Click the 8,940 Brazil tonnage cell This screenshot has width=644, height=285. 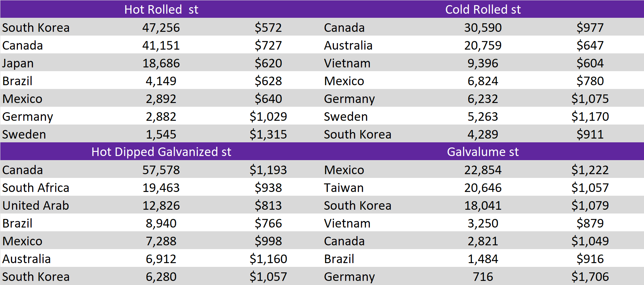tap(161, 223)
